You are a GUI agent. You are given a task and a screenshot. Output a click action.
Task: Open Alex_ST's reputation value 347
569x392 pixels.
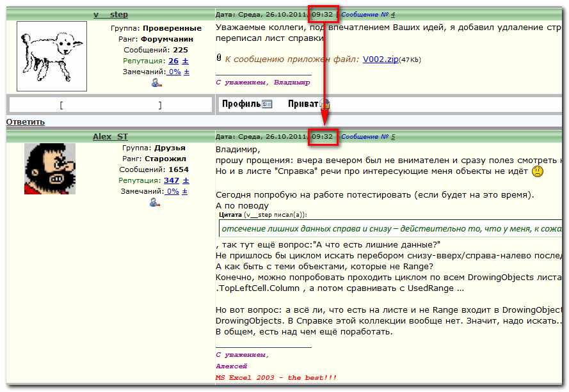coord(172,180)
